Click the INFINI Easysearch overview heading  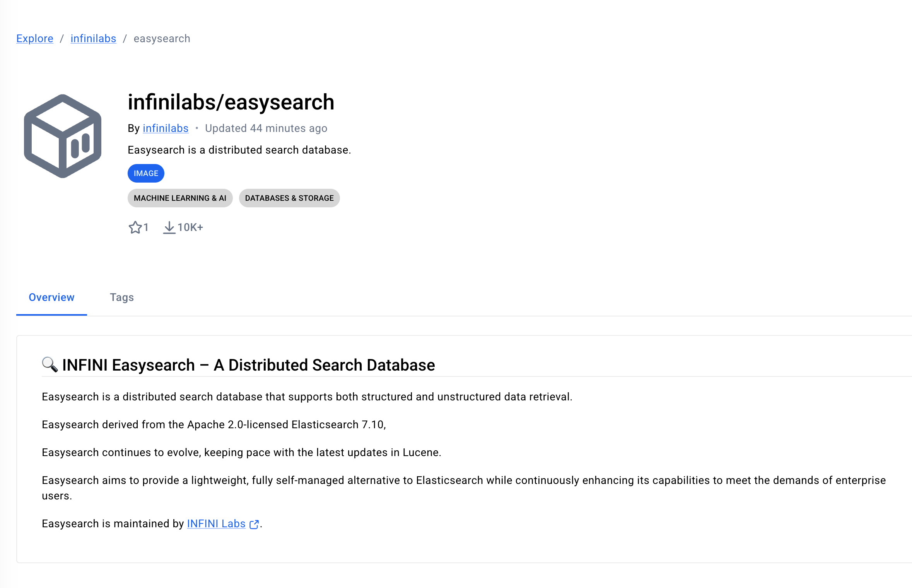[248, 365]
